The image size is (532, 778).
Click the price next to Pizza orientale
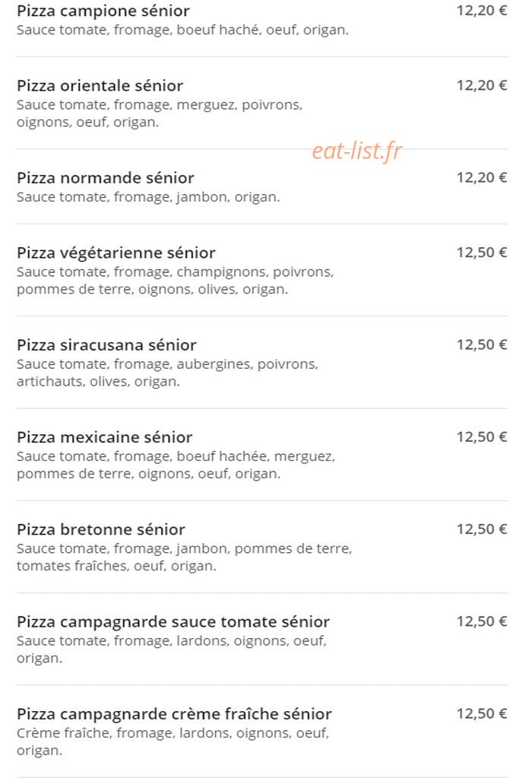481,85
